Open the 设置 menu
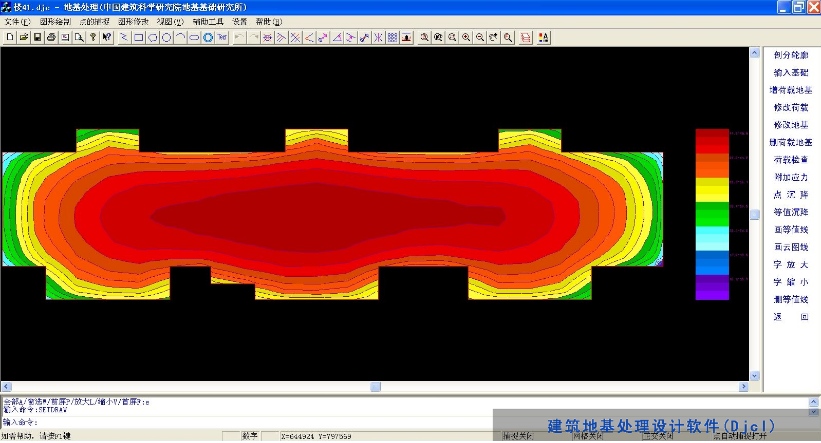 coord(239,21)
